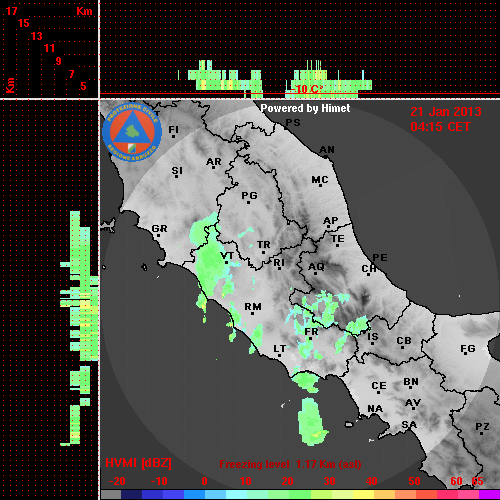Pick the 30 dBZ color on scale
The height and width of the screenshot is (500, 500).
pos(329,495)
